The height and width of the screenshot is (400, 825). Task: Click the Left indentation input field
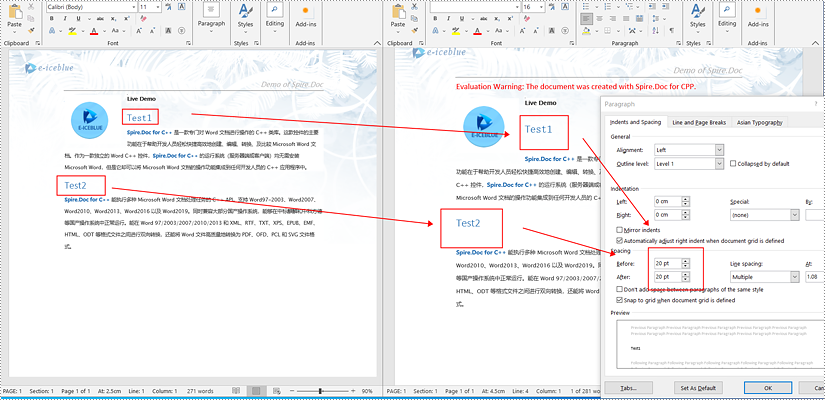(668, 201)
